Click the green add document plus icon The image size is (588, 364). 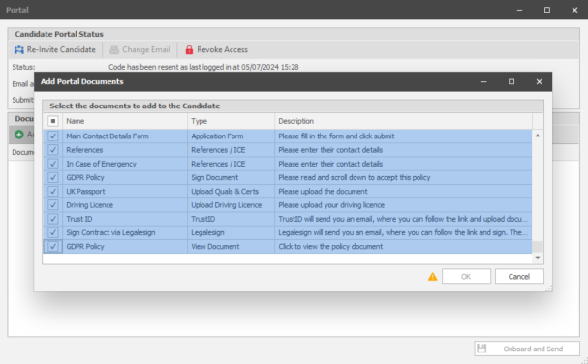click(x=18, y=135)
